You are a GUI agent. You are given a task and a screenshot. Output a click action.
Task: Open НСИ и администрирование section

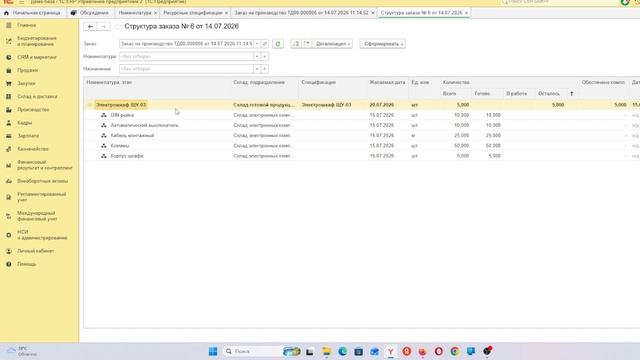pyautogui.click(x=42, y=235)
